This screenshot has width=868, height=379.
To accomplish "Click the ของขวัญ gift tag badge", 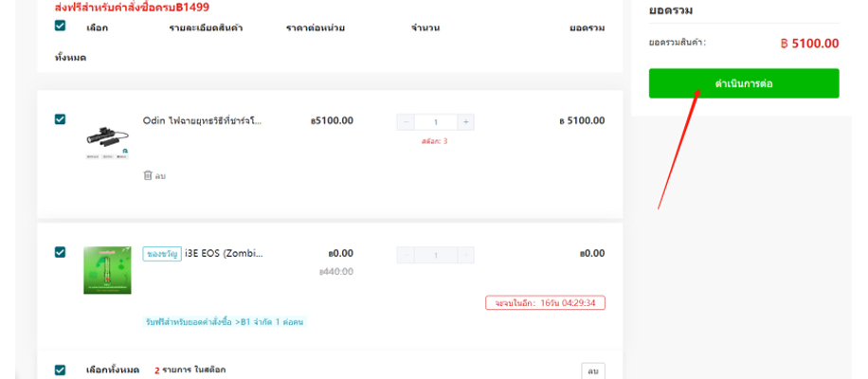I will 161,254.
